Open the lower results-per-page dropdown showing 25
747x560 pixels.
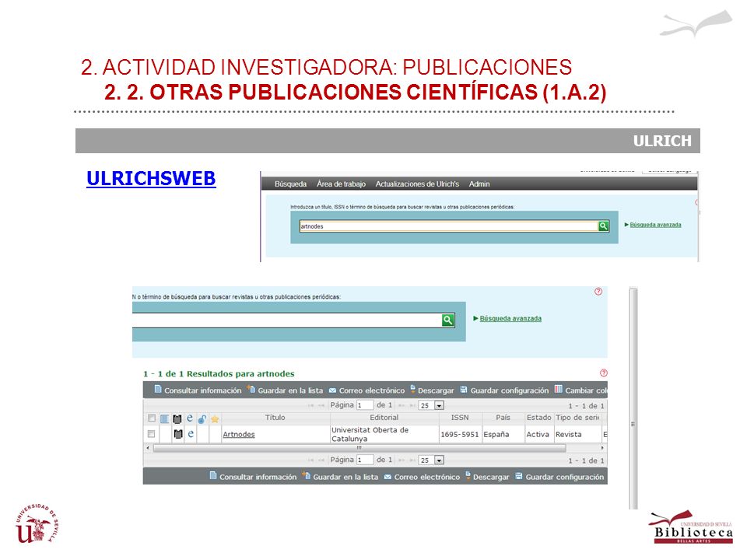(x=431, y=460)
